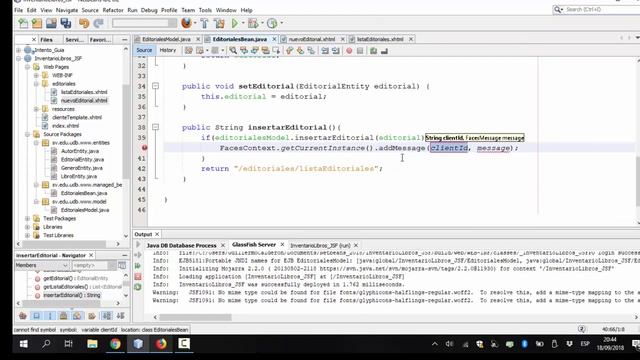Close the EditorialesBean.java tab
The image size is (640, 360).
click(x=274, y=39)
